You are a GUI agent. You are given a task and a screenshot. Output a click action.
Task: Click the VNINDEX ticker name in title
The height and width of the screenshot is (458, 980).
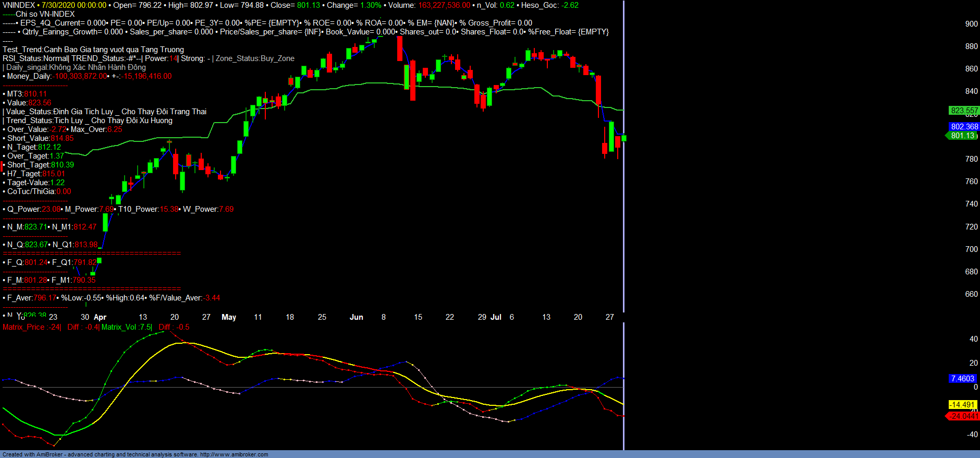click(x=18, y=5)
